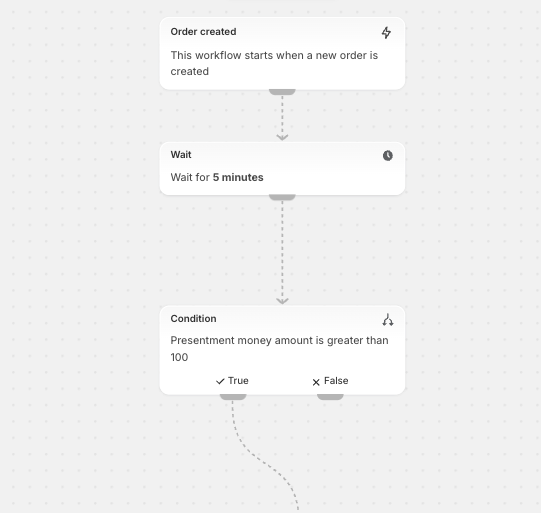Click the branch icon on the Condition step
This screenshot has height=513, width=541.
[x=388, y=320]
